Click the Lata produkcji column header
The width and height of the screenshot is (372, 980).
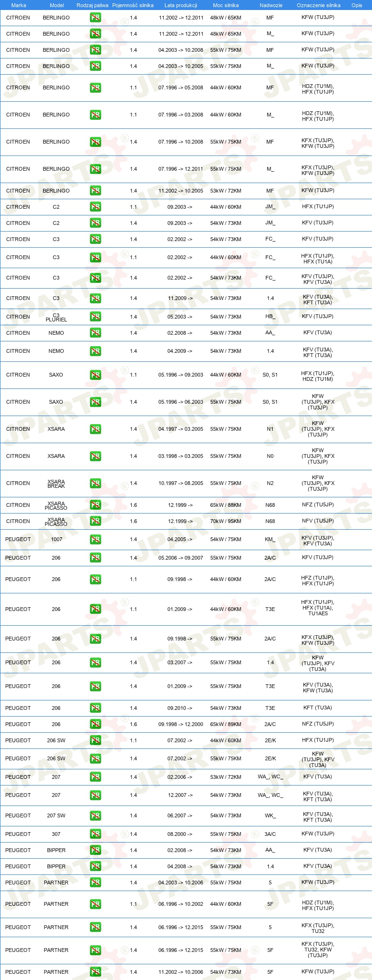coord(181,5)
